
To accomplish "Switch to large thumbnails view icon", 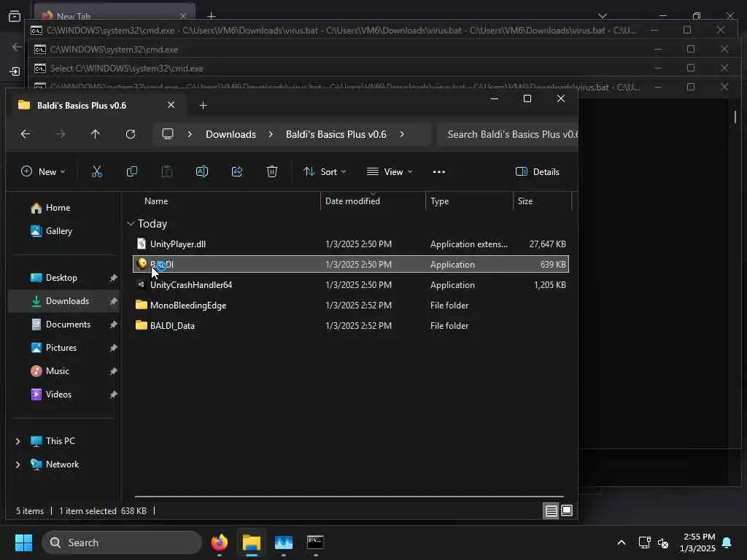I will 567,511.
